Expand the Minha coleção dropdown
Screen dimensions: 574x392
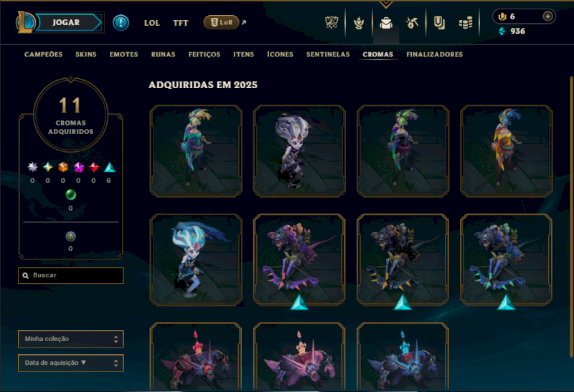[x=70, y=339]
